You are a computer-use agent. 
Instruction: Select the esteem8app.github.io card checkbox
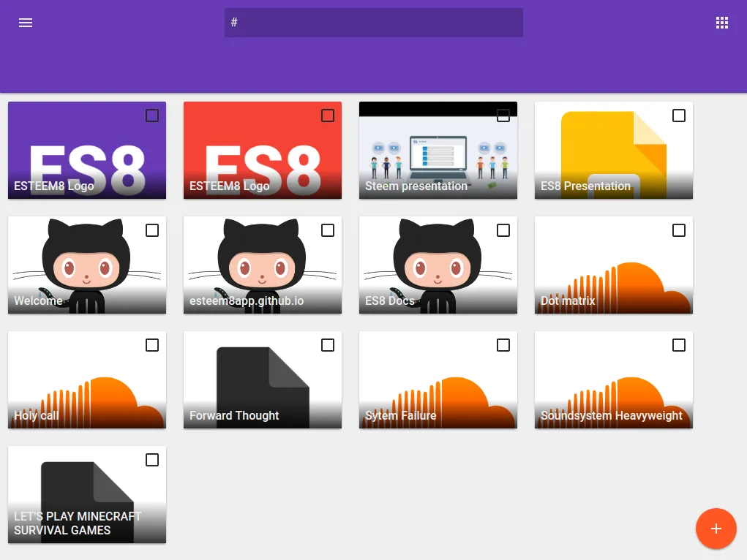(328, 230)
